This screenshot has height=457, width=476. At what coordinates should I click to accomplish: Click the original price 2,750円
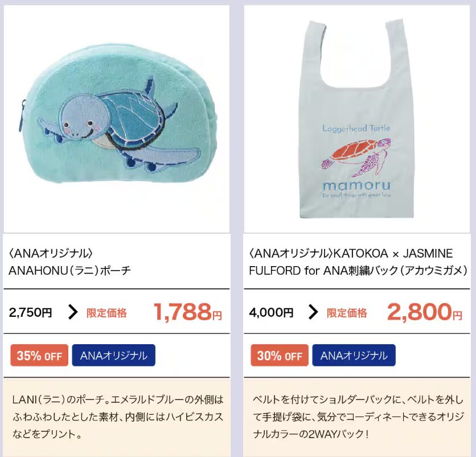click(x=30, y=312)
